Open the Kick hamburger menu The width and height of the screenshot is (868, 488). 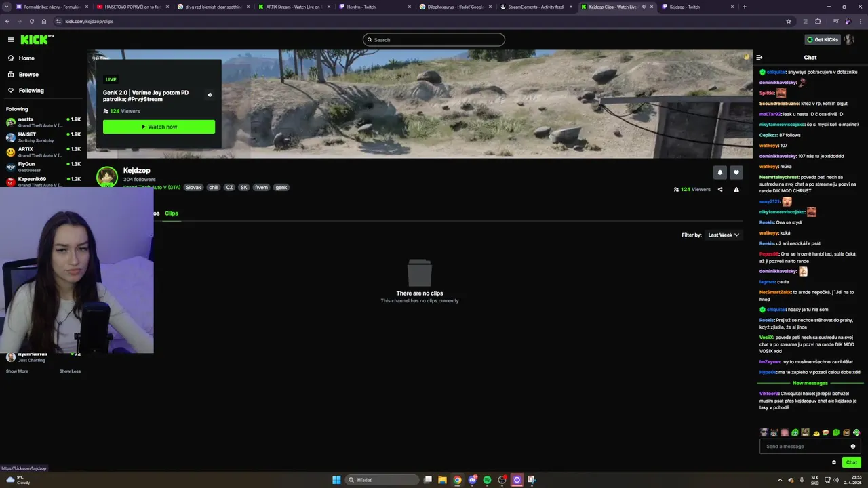(10, 39)
